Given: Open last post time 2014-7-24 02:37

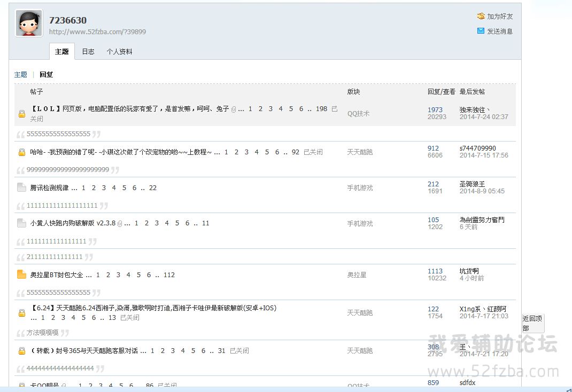Looking at the screenshot, I should click(484, 116).
